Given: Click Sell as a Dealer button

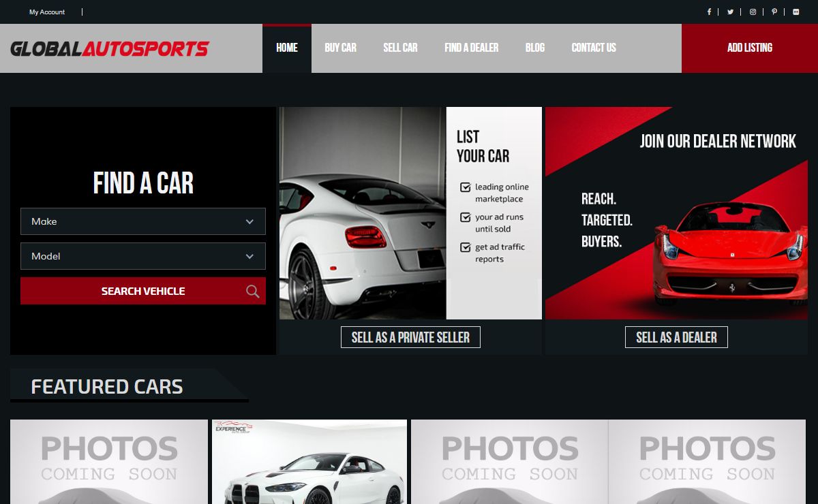Looking at the screenshot, I should [676, 337].
